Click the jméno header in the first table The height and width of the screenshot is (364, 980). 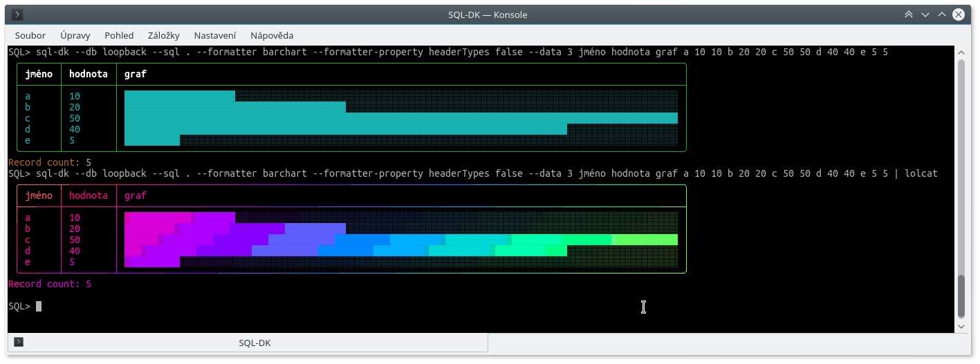(39, 74)
